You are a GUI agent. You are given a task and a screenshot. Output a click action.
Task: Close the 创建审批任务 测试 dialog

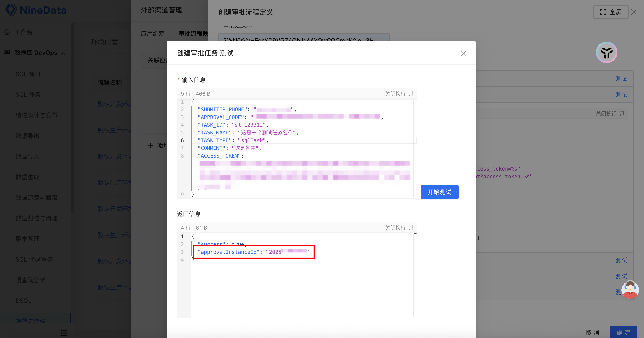pos(463,53)
